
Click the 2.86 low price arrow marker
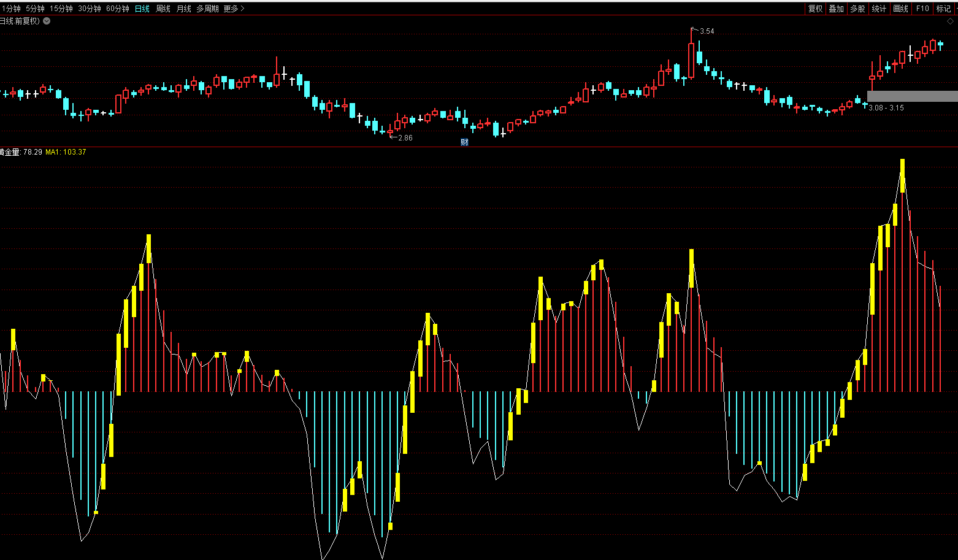click(402, 137)
